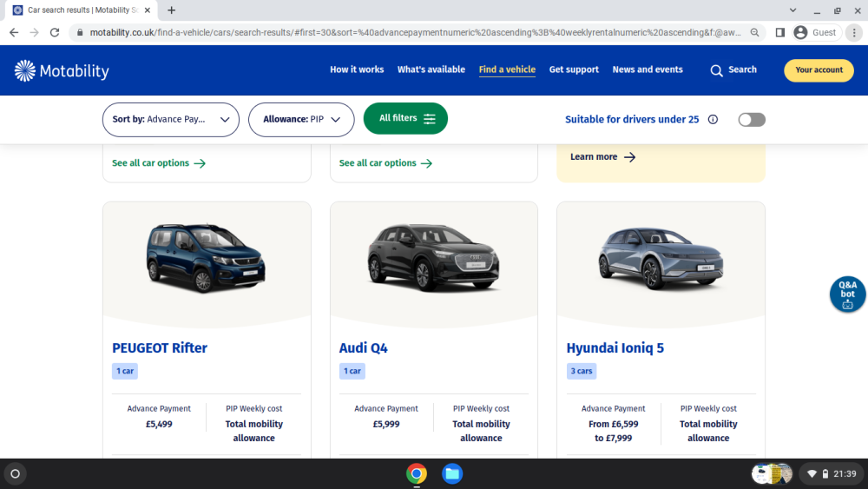This screenshot has height=489, width=868.
Task: Open the Files app in the shelf
Action: point(452,473)
